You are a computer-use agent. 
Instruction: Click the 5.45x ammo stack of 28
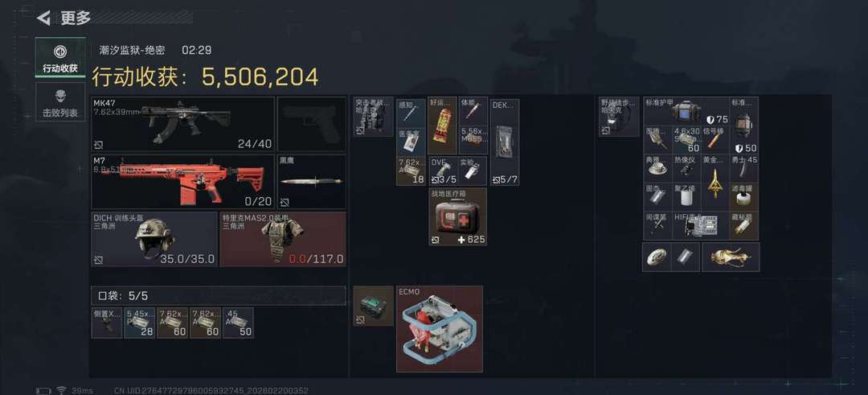[x=140, y=323]
